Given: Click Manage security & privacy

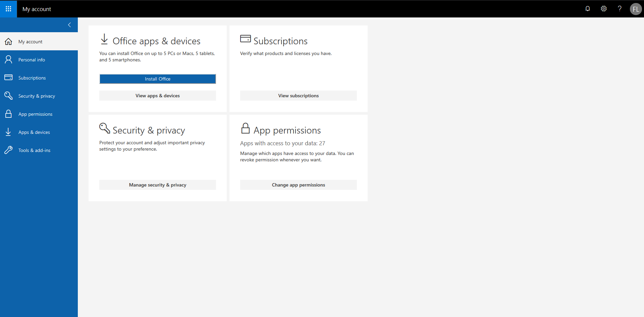Looking at the screenshot, I should (158, 184).
